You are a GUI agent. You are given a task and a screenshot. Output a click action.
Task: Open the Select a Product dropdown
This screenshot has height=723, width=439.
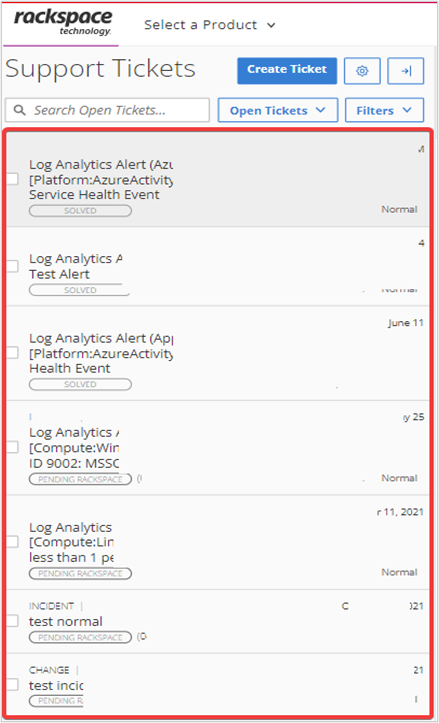coord(209,24)
